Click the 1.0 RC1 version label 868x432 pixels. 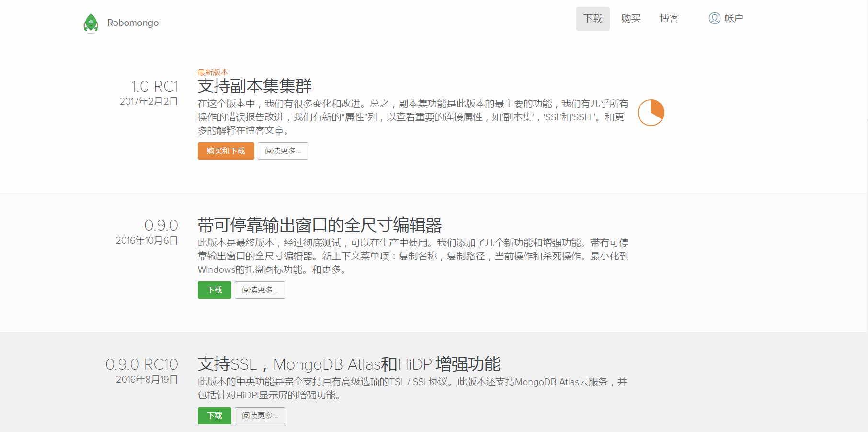pos(155,86)
